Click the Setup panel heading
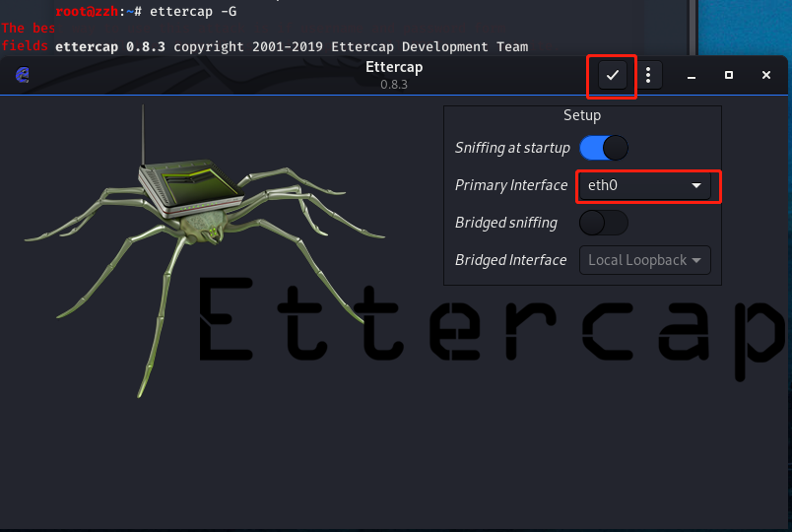The width and height of the screenshot is (792, 532). click(582, 115)
